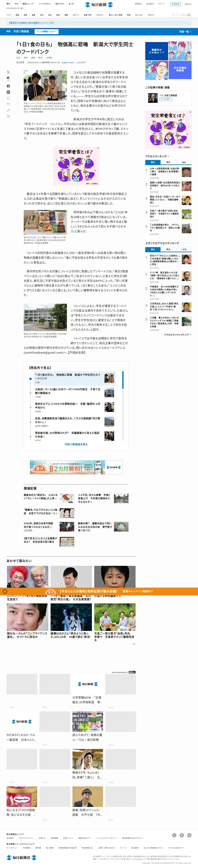Expand アクセスランキング heading chevron
198x868 pixels.
pyautogui.click(x=168, y=156)
